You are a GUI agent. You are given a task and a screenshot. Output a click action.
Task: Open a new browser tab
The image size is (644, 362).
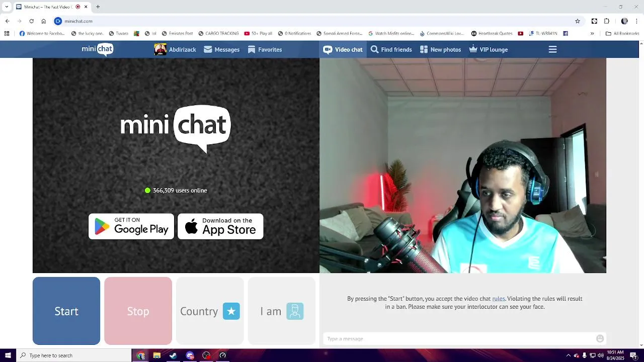pos(98,7)
